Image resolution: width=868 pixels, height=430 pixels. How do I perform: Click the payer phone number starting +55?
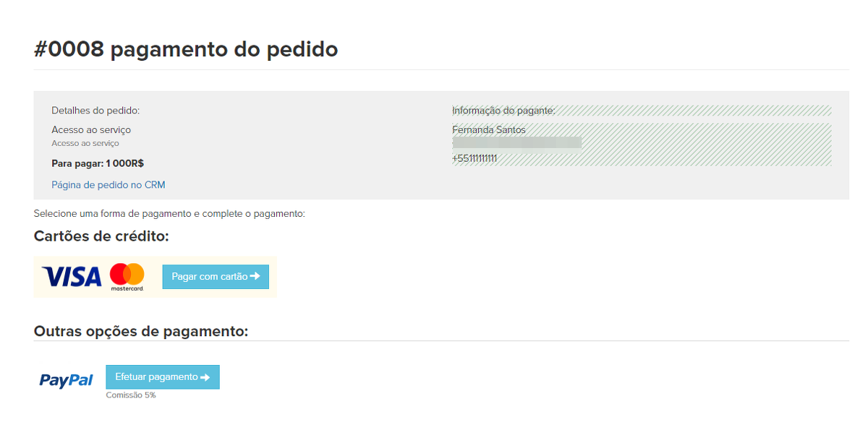[475, 158]
